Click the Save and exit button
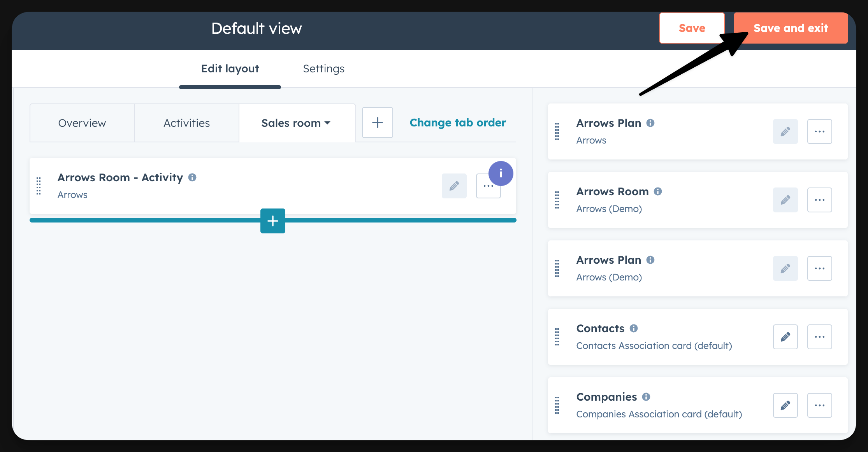Image resolution: width=868 pixels, height=452 pixels. click(x=791, y=28)
